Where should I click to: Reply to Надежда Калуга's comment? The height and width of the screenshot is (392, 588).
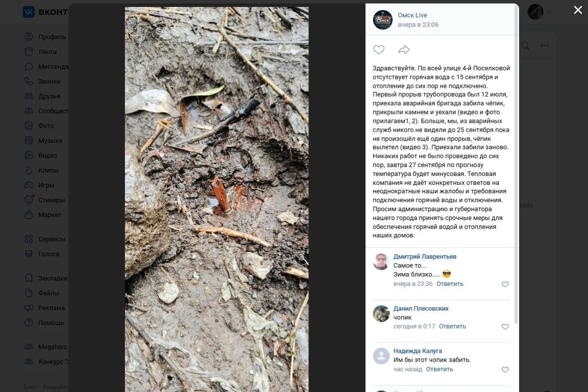(439, 369)
